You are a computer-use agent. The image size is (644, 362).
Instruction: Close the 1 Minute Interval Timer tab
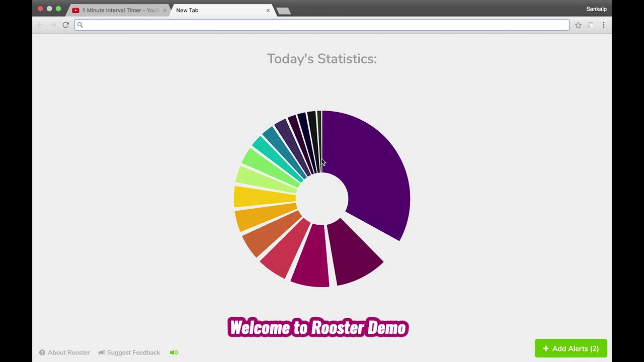pyautogui.click(x=165, y=10)
